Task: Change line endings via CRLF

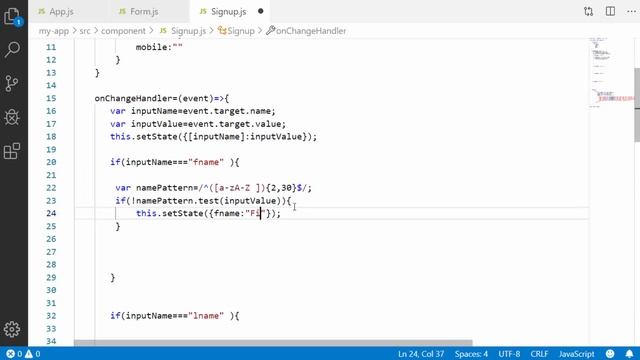Action: 539,354
